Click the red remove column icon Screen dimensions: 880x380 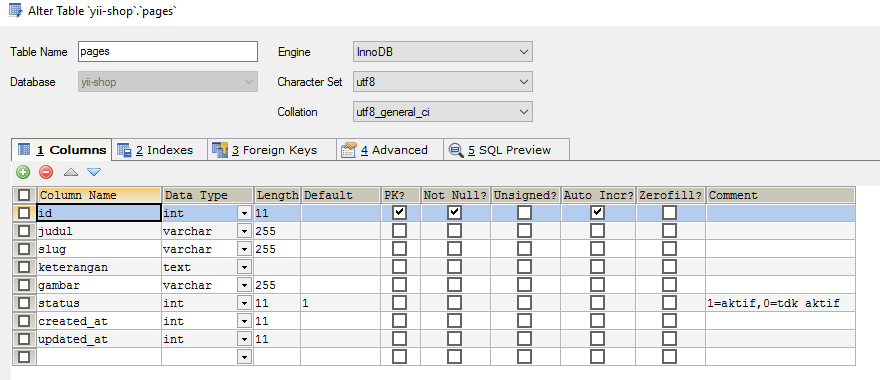(x=46, y=172)
